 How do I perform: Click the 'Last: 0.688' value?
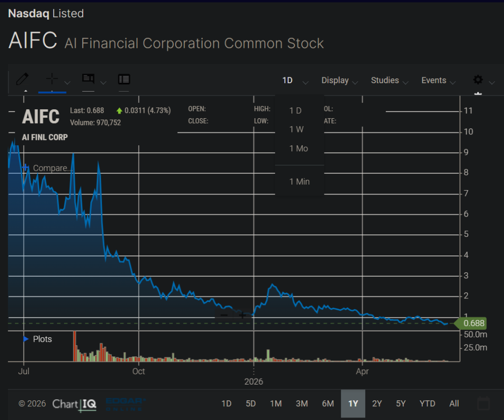tap(87, 111)
